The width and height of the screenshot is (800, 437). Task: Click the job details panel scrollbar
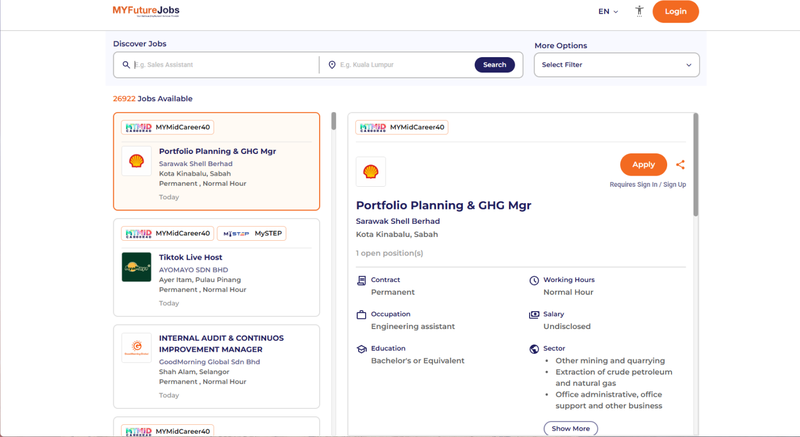[695, 164]
